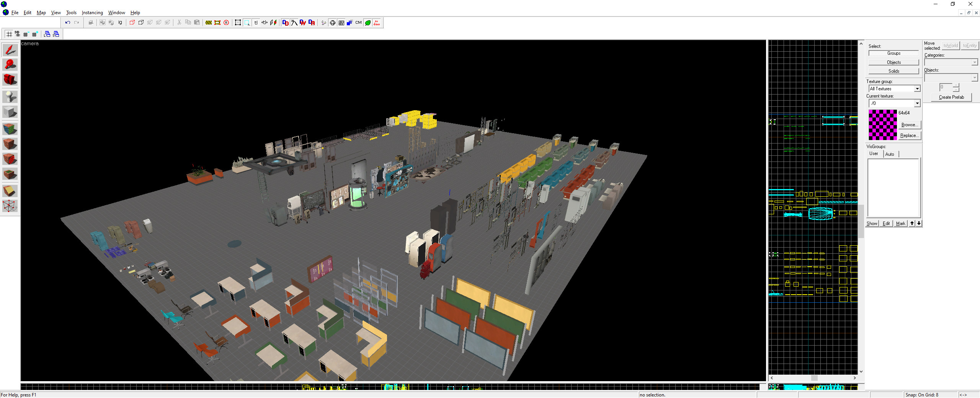The width and height of the screenshot is (980, 398).
Task: Enable the no draw display mode
Action: [x=376, y=23]
